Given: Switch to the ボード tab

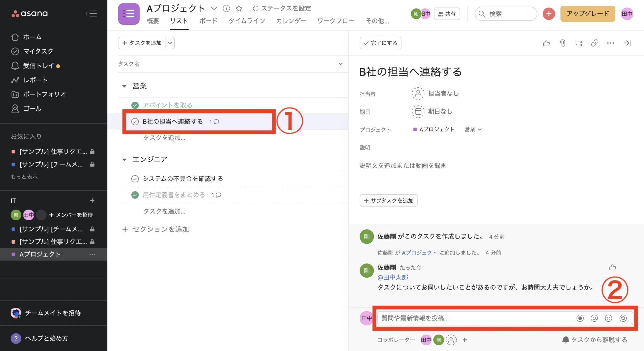Looking at the screenshot, I should [x=208, y=21].
